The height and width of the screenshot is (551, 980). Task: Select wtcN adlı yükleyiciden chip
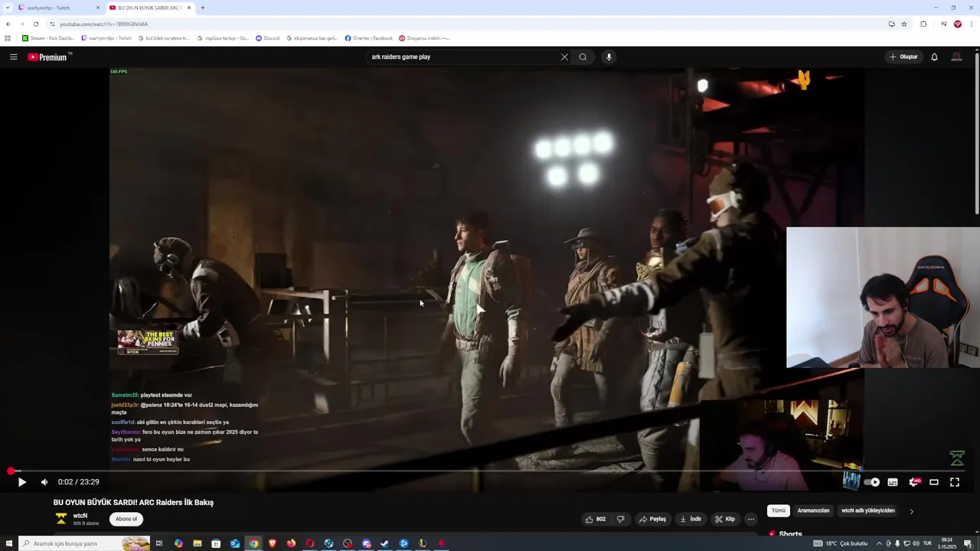[x=868, y=510]
